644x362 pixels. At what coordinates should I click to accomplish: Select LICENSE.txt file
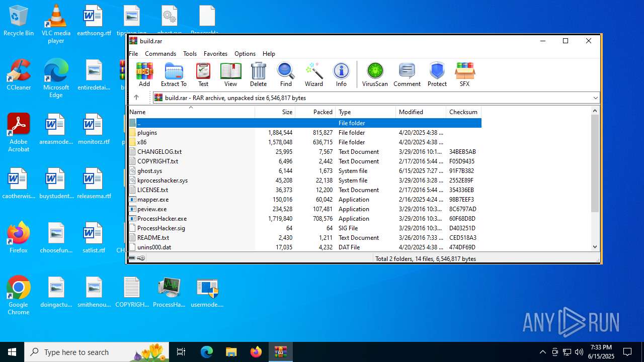click(x=305, y=190)
